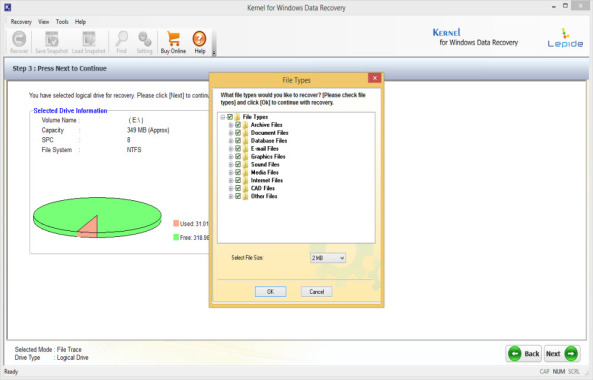Screen dimensions: 593x380
Task: Uncheck the Internet Files checkbox
Action: (x=238, y=180)
